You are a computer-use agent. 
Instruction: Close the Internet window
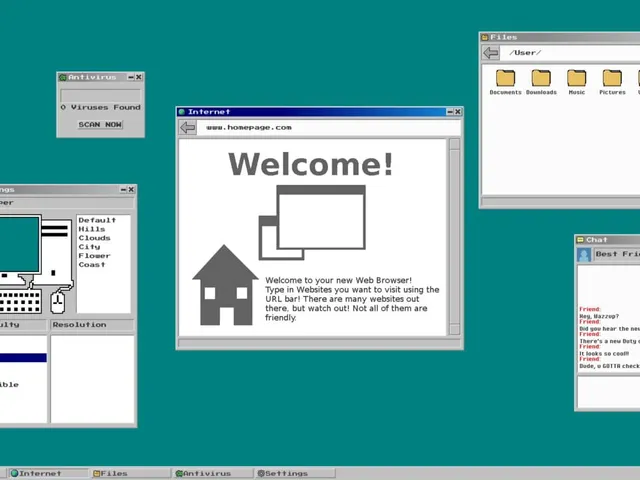tap(458, 112)
